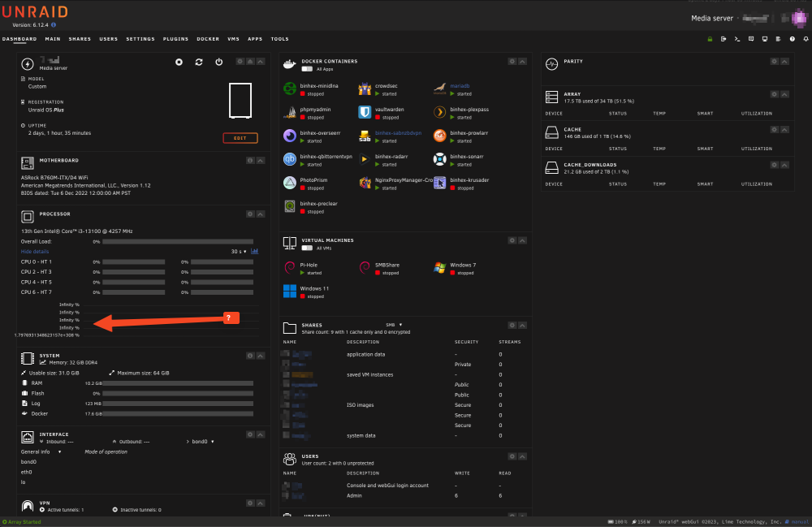812x527 pixels.
Task: Click the CPU chart icon next to 30 s
Action: [x=255, y=251]
